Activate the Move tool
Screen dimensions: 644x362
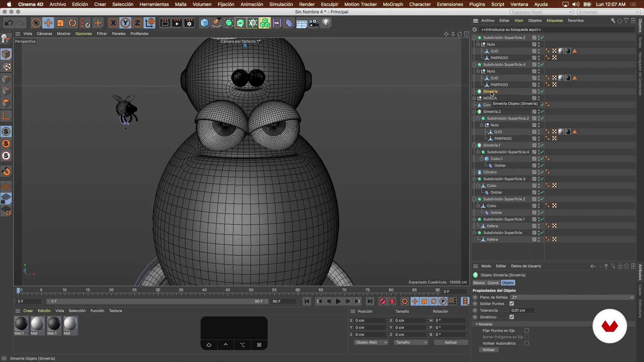48,23
